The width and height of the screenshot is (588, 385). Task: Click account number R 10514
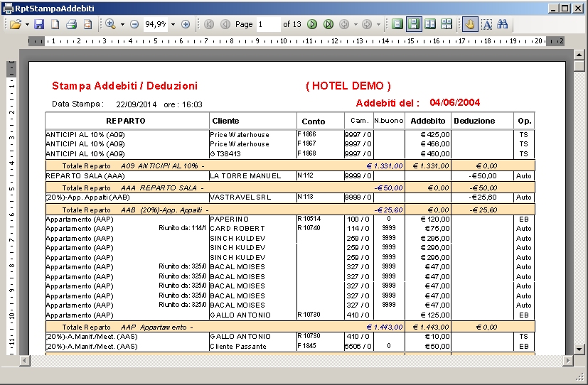(x=309, y=218)
